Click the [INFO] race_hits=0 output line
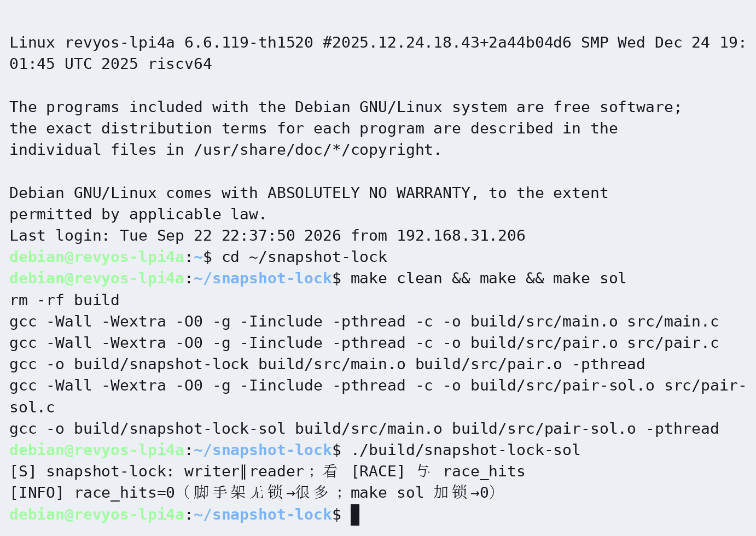Viewport: 756px width, 536px height. [253, 493]
